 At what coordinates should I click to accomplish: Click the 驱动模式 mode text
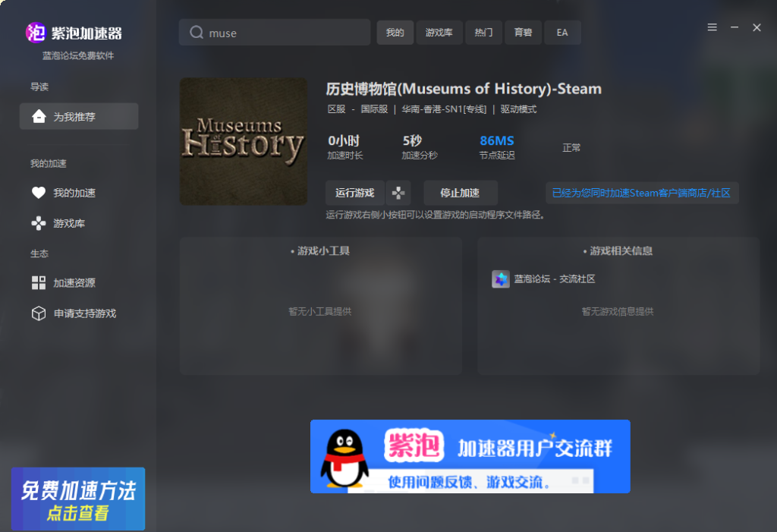point(518,109)
